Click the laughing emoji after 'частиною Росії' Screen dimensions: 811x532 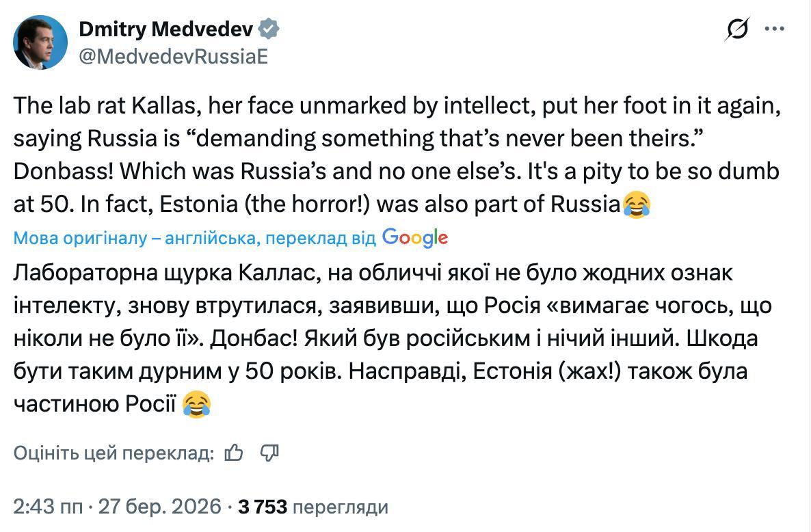(x=197, y=405)
